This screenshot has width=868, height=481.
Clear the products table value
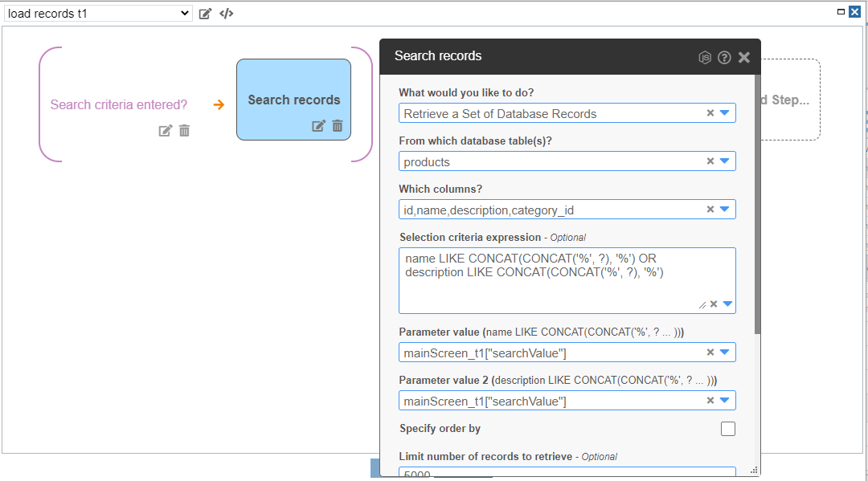pyautogui.click(x=710, y=161)
